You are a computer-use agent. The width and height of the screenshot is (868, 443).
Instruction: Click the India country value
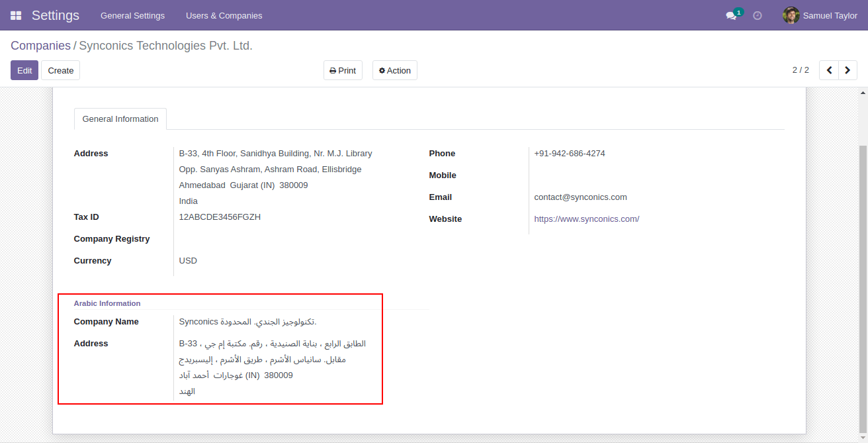pyautogui.click(x=189, y=201)
